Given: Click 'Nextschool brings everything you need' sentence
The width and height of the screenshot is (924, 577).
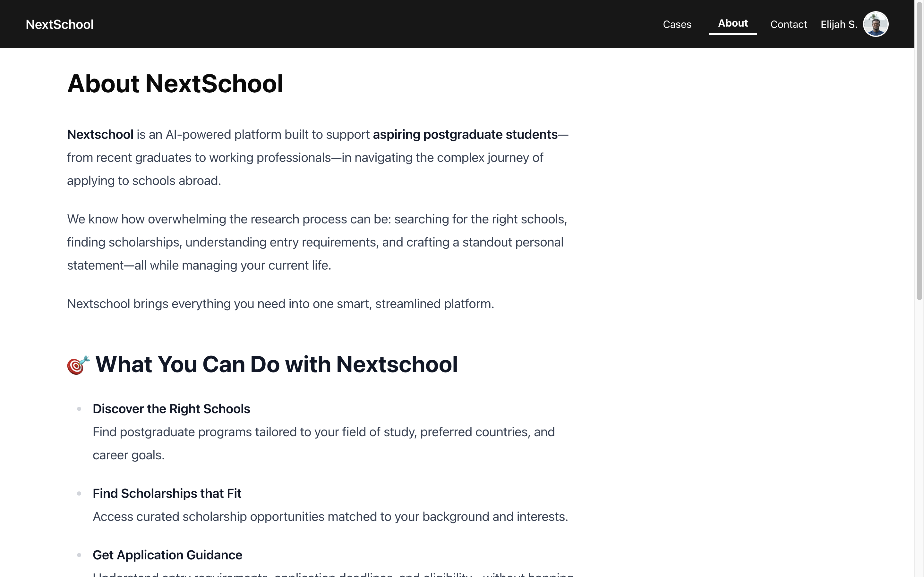Looking at the screenshot, I should coord(280,304).
